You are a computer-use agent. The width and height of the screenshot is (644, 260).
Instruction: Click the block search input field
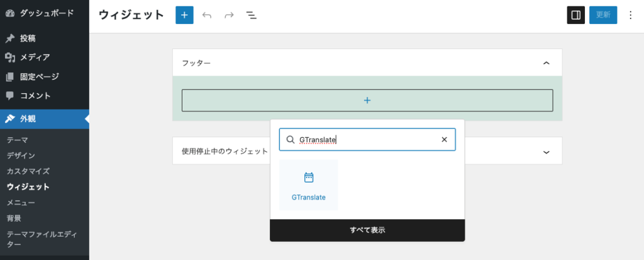(x=365, y=140)
